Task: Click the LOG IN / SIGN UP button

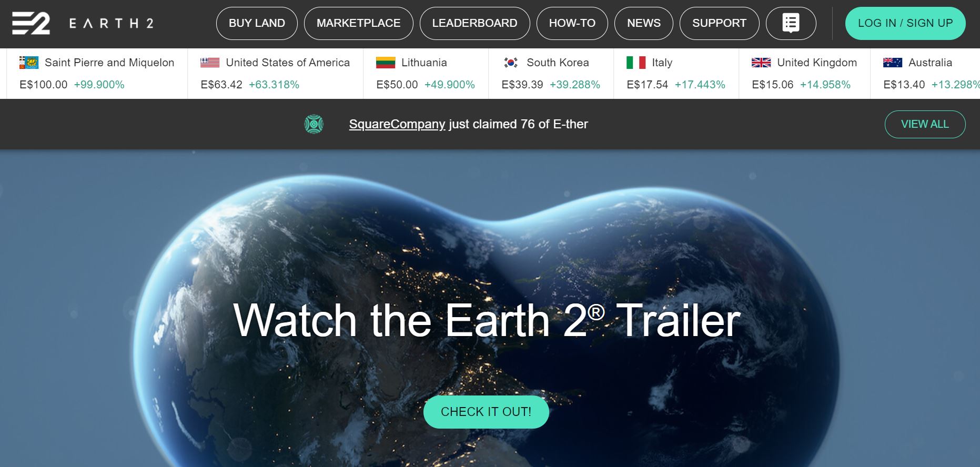Action: [x=905, y=23]
